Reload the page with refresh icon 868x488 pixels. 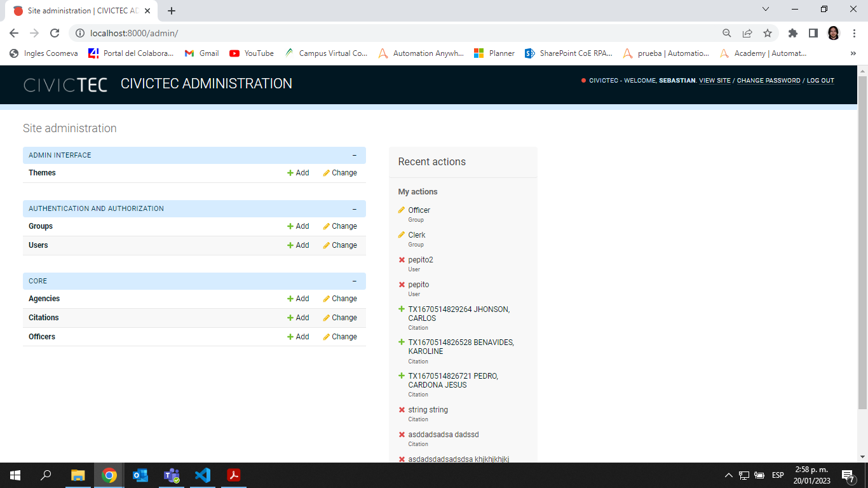coord(55,33)
